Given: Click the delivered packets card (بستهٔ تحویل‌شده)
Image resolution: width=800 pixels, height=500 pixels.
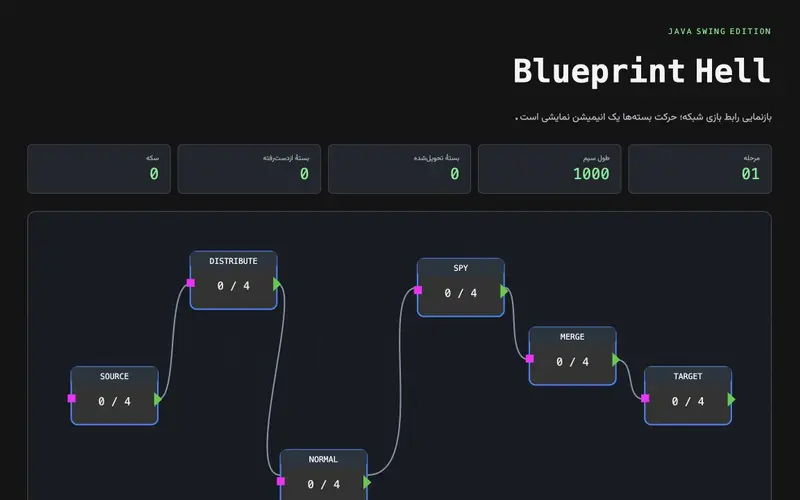Looking at the screenshot, I should [399, 169].
